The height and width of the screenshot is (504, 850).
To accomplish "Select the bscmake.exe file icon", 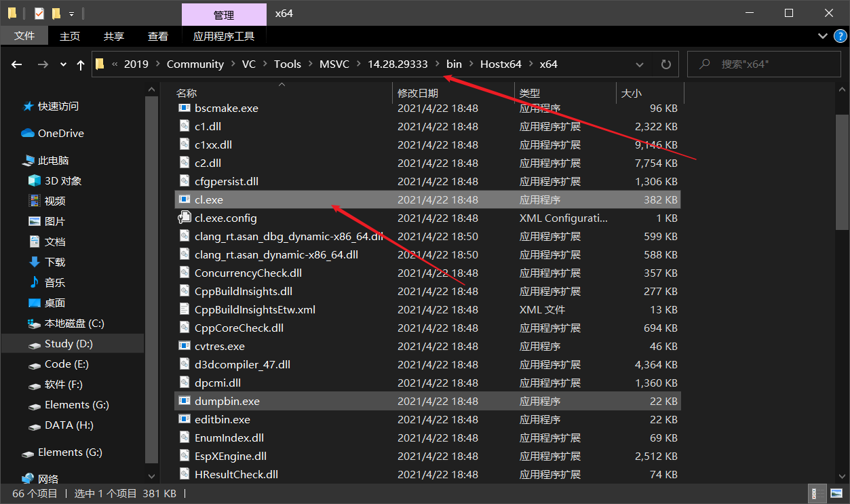I will coord(184,108).
